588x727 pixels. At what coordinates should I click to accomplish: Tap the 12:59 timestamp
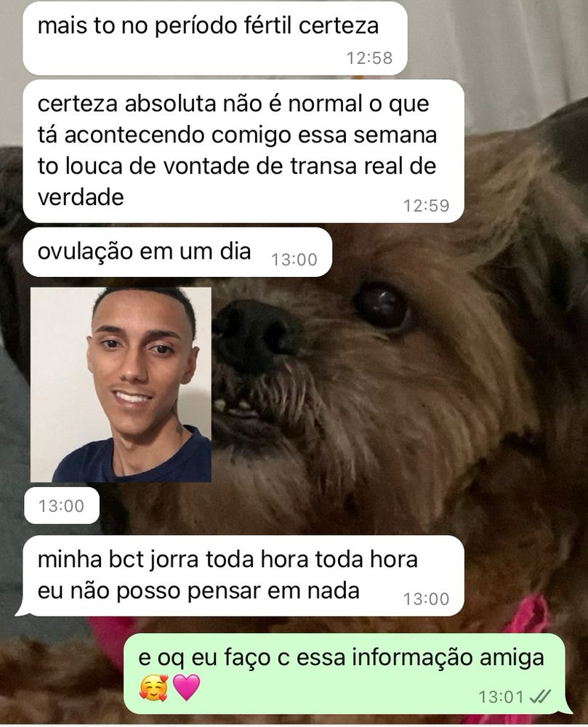[x=427, y=206]
